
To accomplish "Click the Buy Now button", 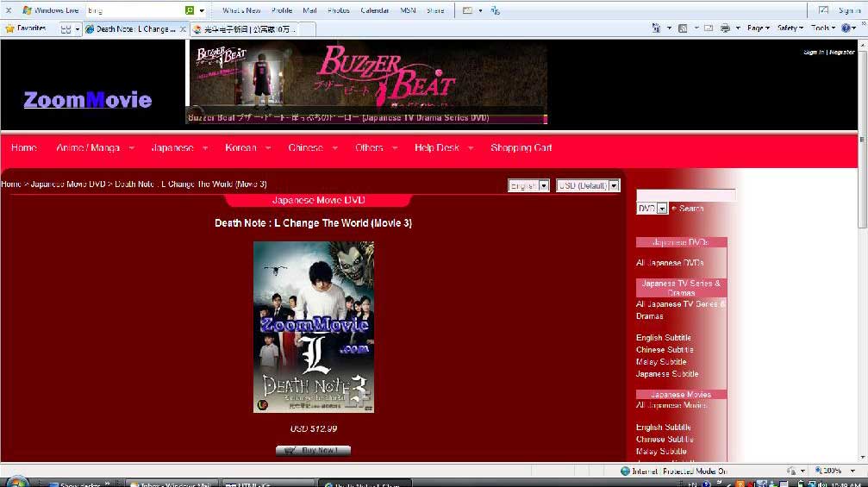I will pos(313,451).
